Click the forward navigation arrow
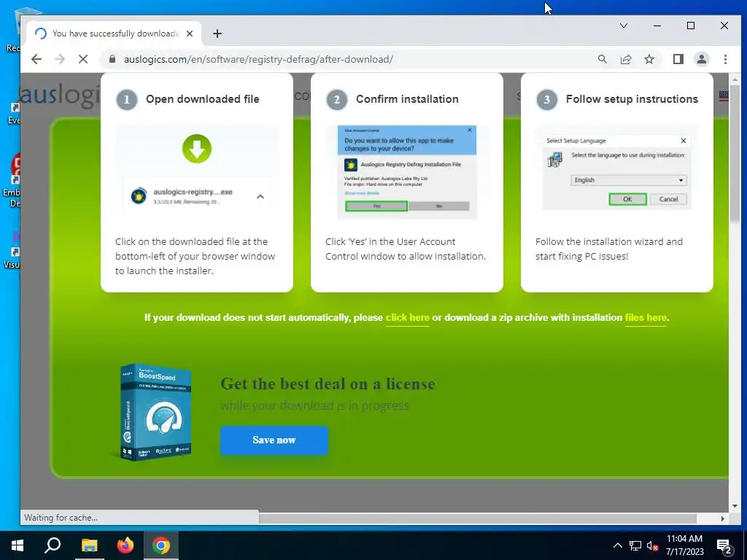 [60, 59]
